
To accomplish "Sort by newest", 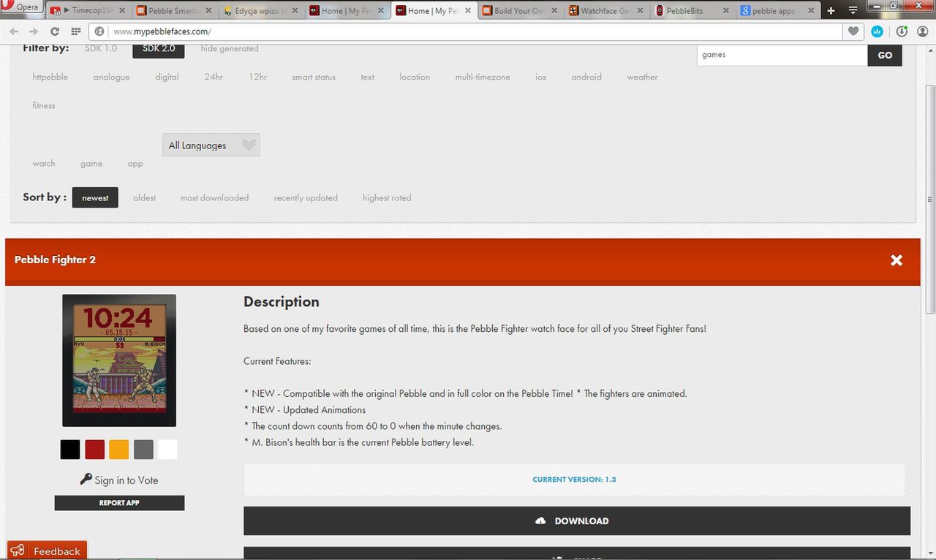I will 95,197.
